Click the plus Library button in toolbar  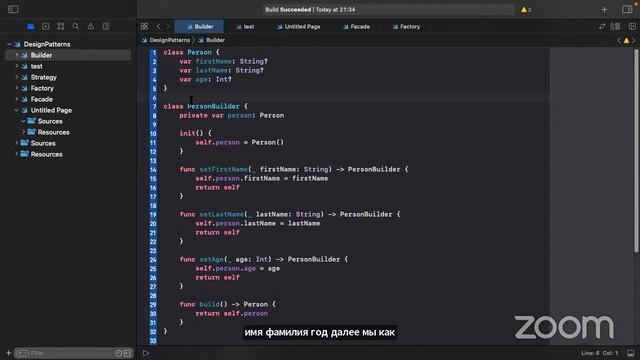coord(604,9)
